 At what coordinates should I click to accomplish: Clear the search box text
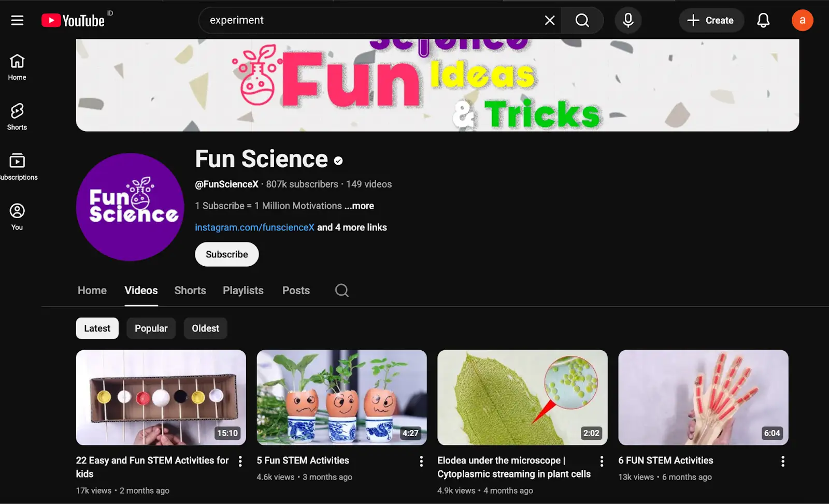click(550, 20)
